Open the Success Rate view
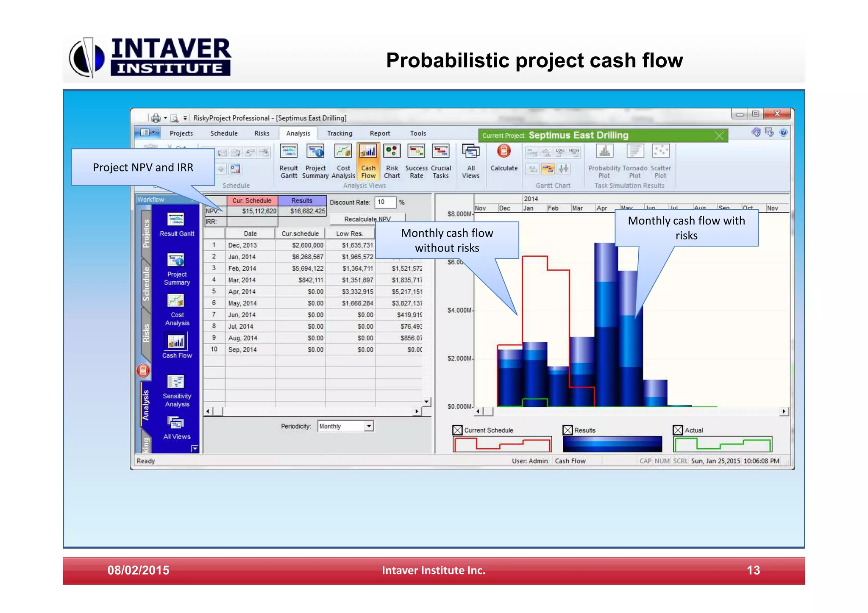Viewport: 868px width, 613px height. click(416, 161)
